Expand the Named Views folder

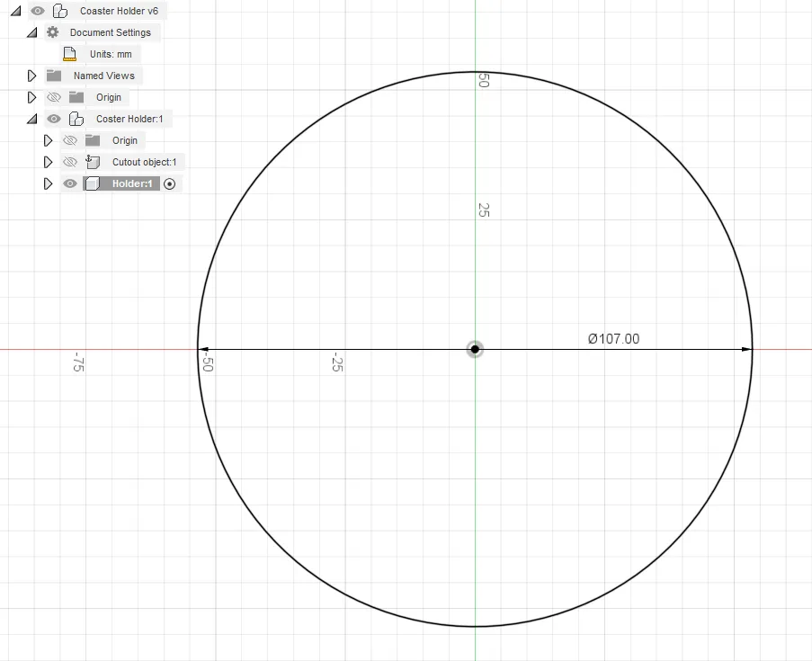point(31,76)
